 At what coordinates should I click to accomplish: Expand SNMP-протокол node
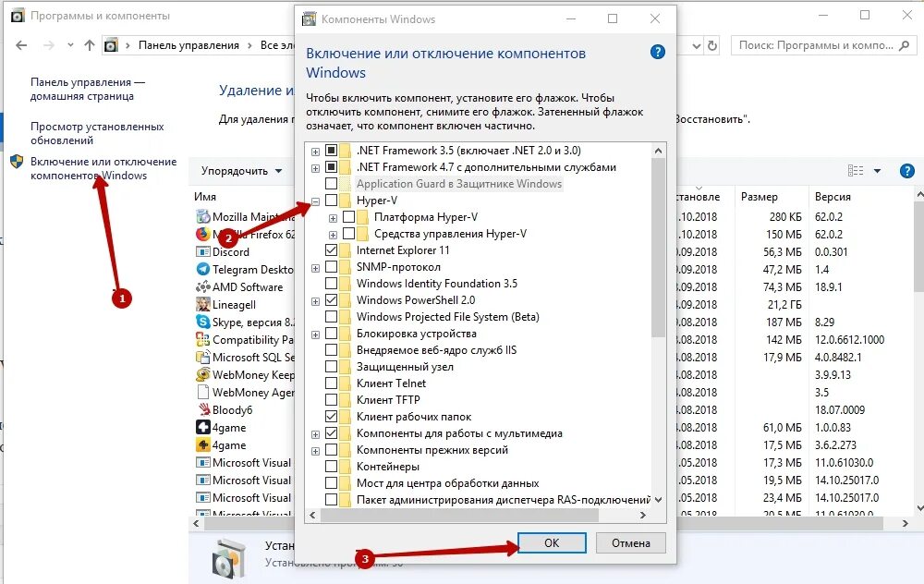tap(315, 268)
